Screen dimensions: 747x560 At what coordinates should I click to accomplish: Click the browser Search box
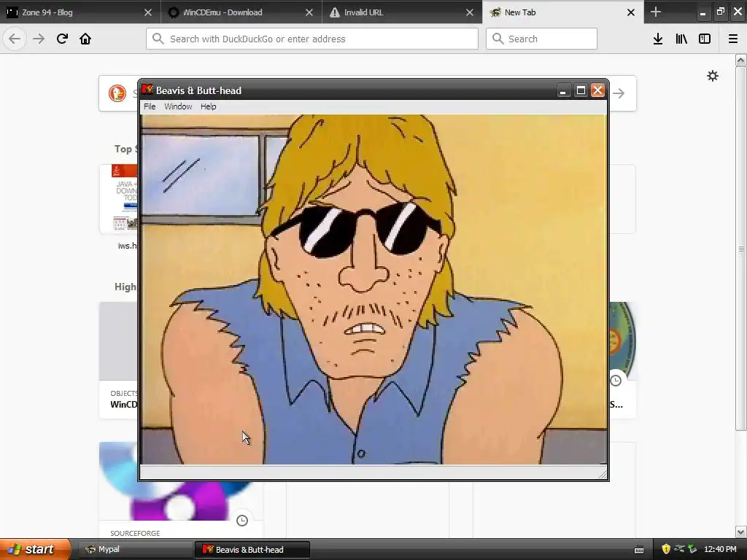541,39
